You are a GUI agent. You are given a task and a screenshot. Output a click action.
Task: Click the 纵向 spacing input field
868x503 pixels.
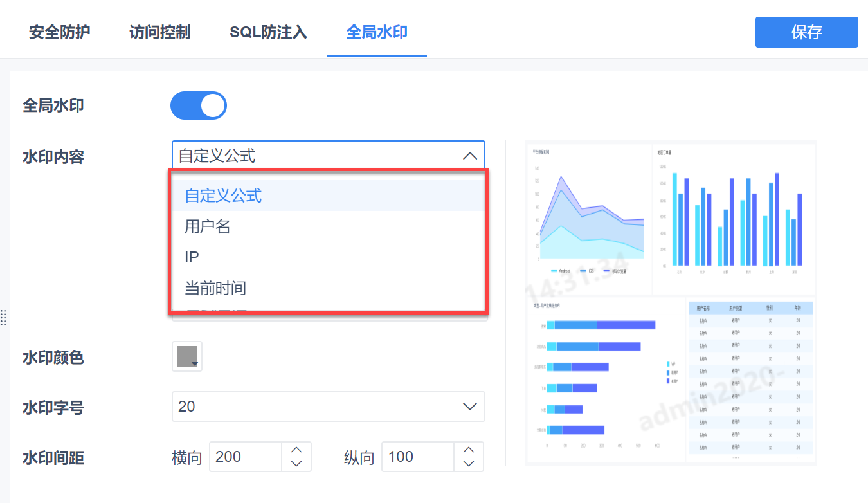pyautogui.click(x=418, y=457)
